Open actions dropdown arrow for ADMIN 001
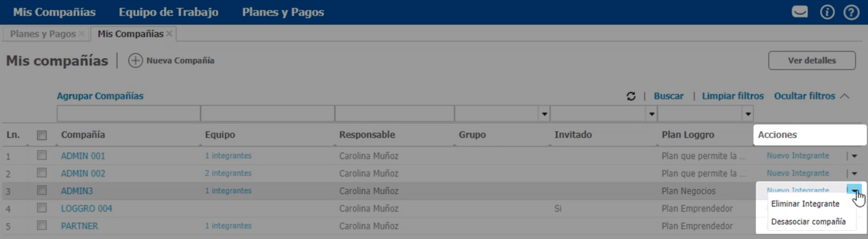The width and height of the screenshot is (868, 239). (854, 156)
